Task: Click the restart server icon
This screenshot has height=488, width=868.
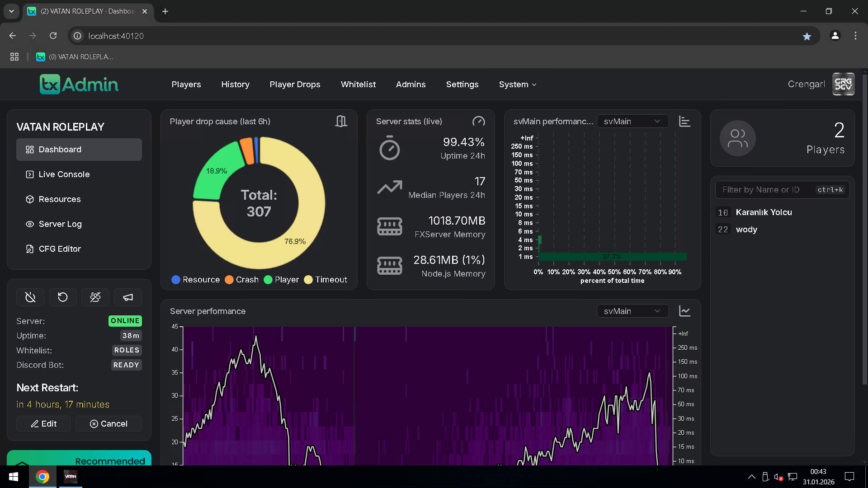Action: pyautogui.click(x=63, y=297)
